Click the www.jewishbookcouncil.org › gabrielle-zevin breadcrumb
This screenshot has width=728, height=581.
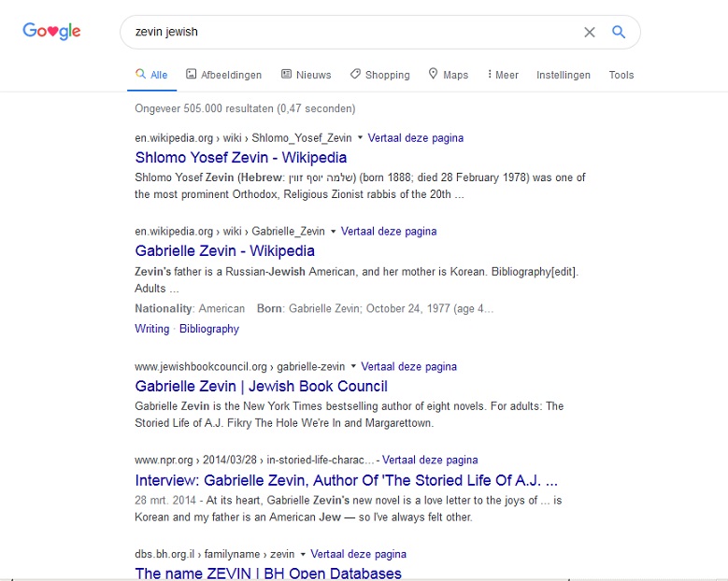point(239,366)
